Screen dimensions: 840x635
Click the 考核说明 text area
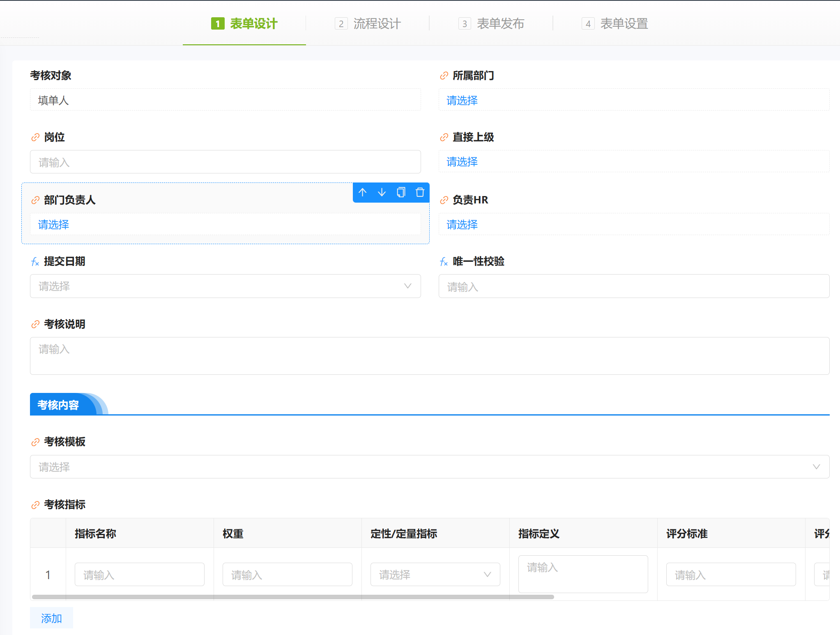tap(429, 356)
